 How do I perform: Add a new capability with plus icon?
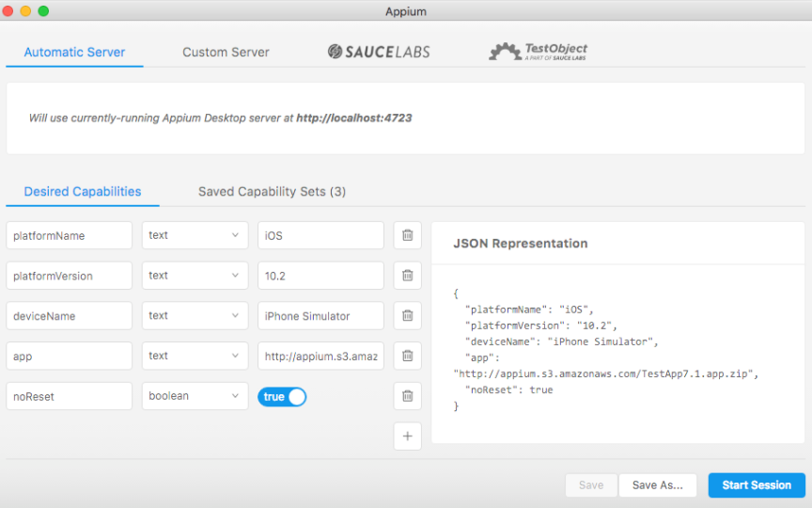tap(407, 437)
